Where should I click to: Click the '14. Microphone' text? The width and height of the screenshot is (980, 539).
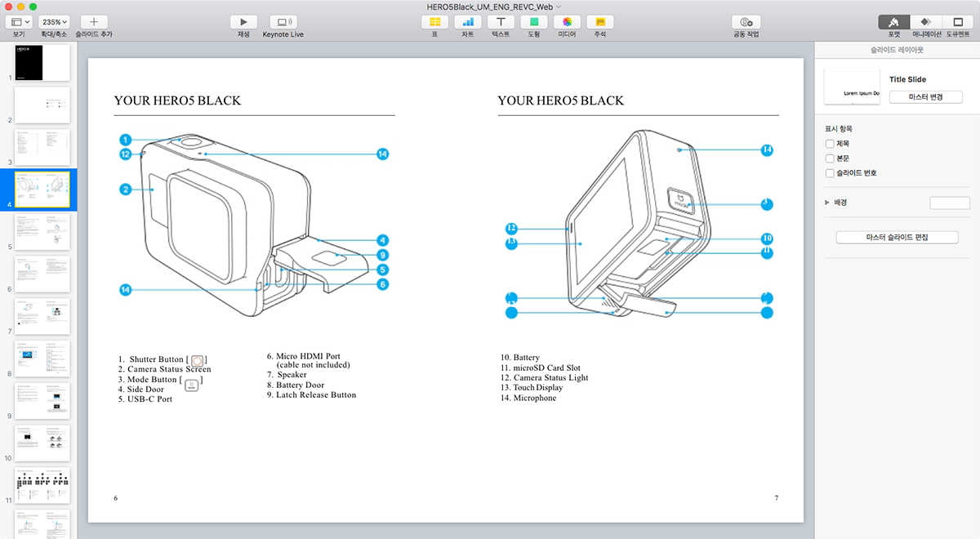coord(528,398)
